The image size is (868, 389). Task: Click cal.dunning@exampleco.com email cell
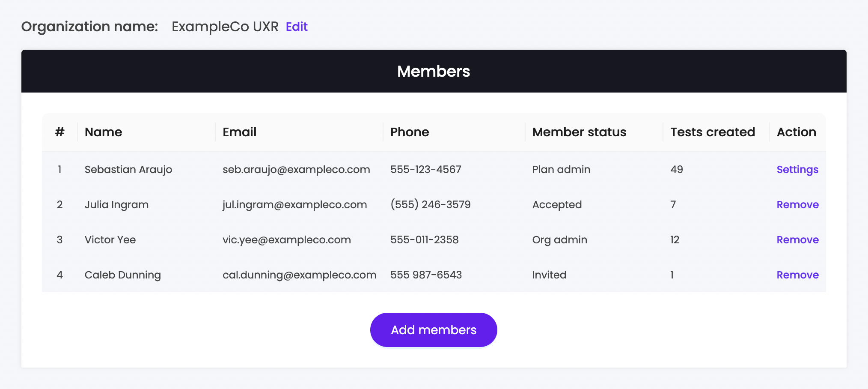[x=299, y=275]
